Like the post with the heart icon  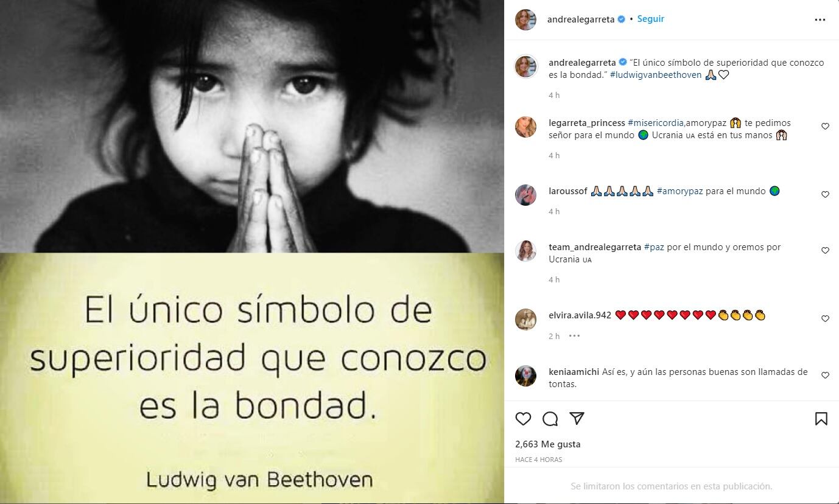point(523,419)
